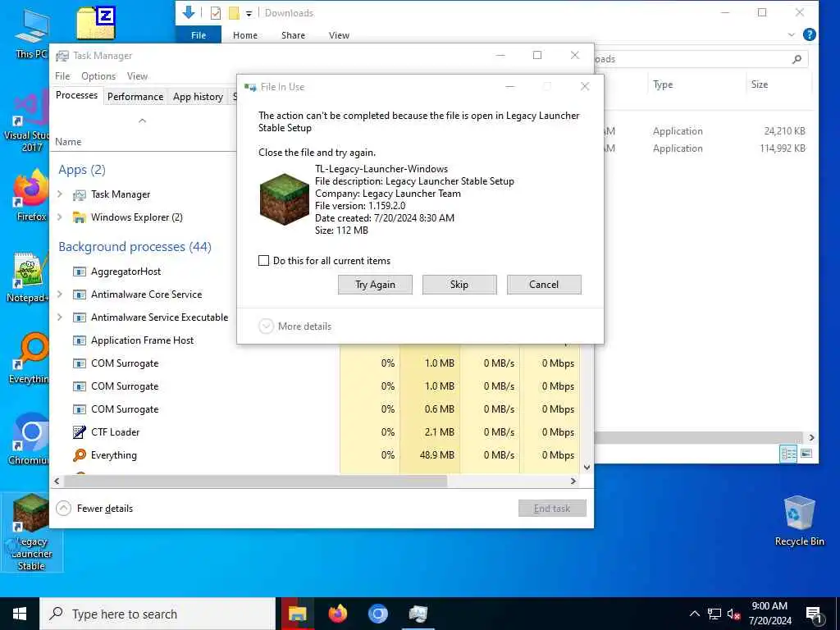Screen dimensions: 840x630
Task: Collapse Explorer ribbon chevron
Action: point(792,34)
